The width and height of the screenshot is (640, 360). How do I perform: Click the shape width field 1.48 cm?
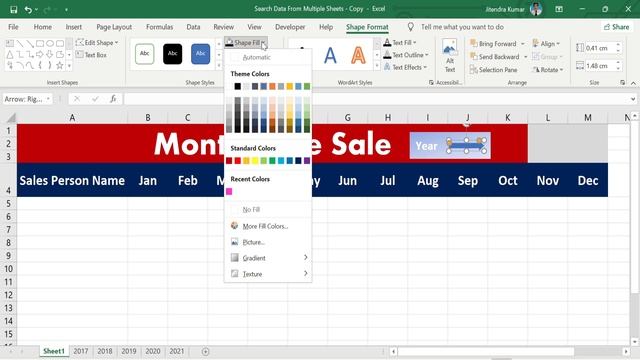599,66
